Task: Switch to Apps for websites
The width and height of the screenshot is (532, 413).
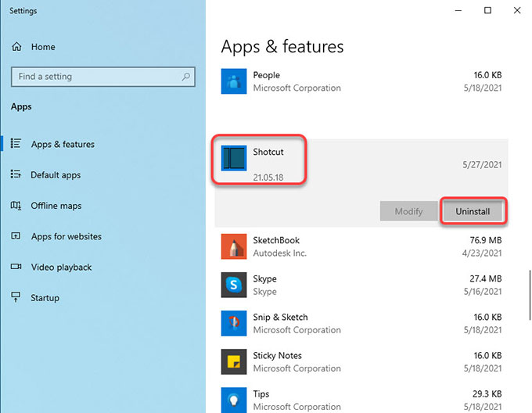Action: coord(66,236)
